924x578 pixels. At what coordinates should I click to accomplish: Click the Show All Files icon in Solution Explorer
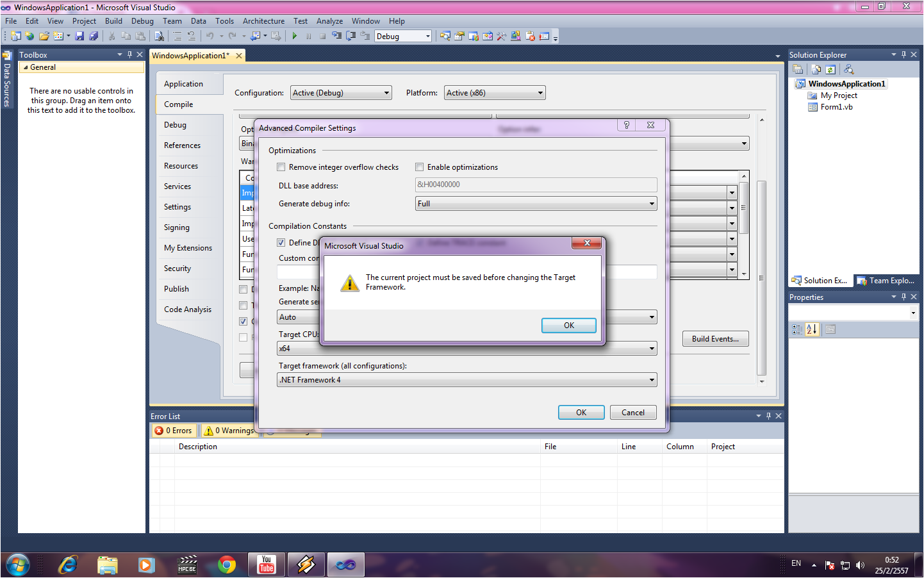coord(816,69)
